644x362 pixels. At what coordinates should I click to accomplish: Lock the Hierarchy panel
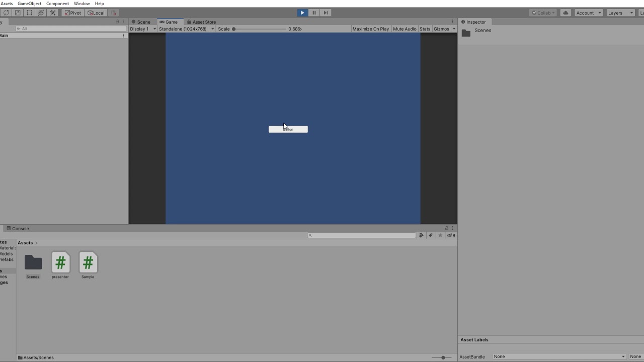tap(118, 22)
